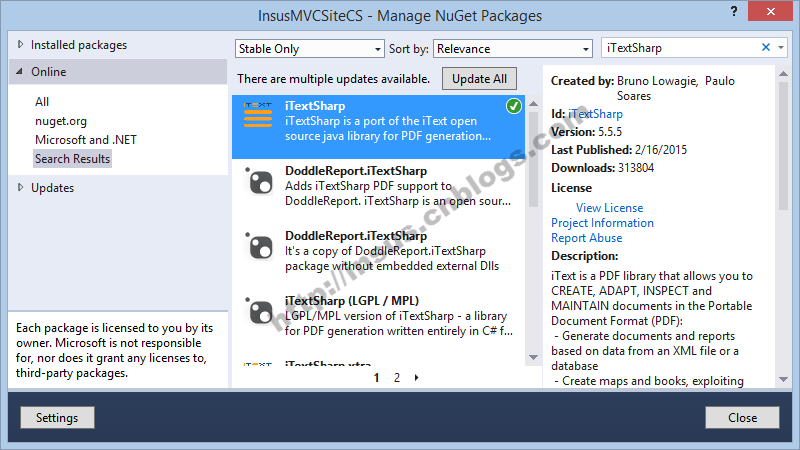Image resolution: width=800 pixels, height=450 pixels.
Task: Click the installed green checkmark on iTextSharp
Action: 514,106
